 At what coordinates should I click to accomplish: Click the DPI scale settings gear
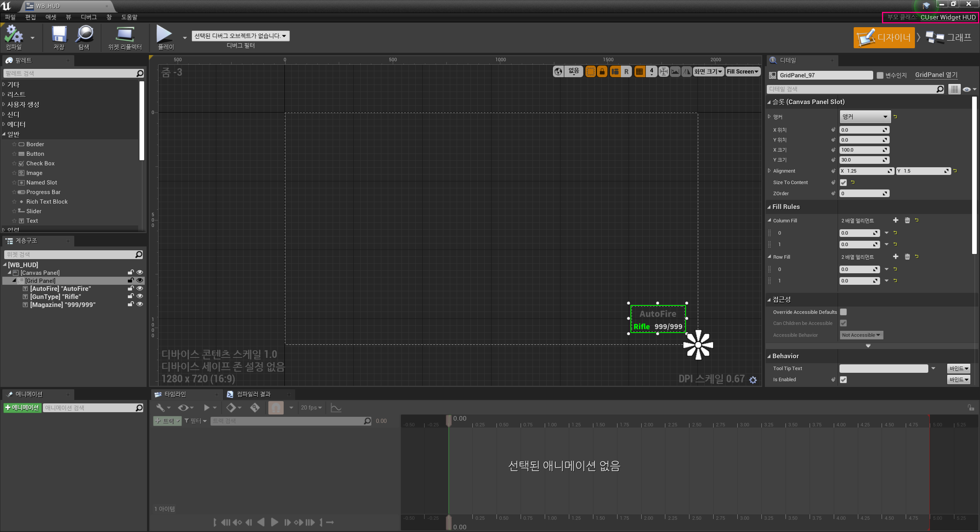[753, 380]
